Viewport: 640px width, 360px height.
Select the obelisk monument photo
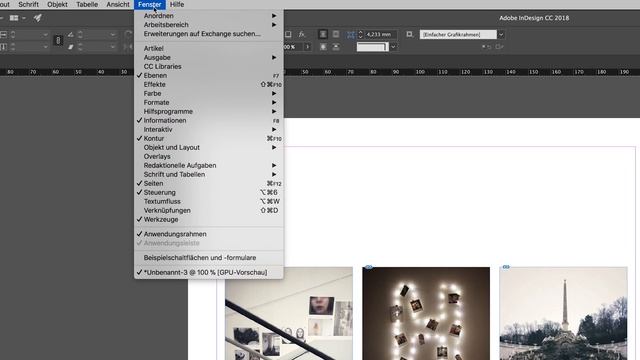click(x=563, y=313)
